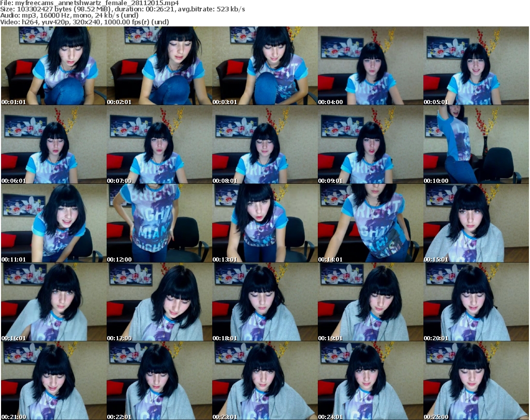Image resolution: width=530 pixels, height=420 pixels.
Task: Click the 'File:' name line in the header
Action: (x=90, y=3)
